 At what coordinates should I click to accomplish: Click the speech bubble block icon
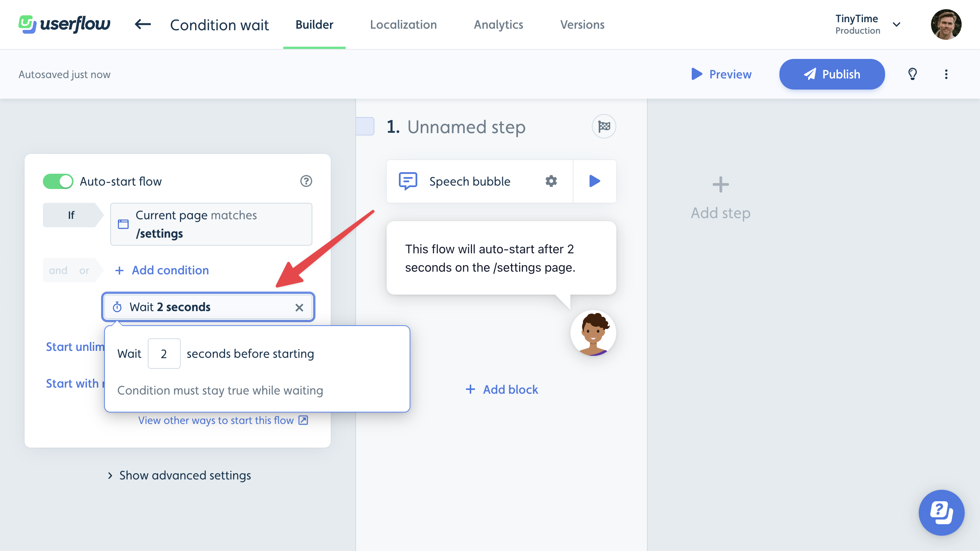[x=408, y=181]
